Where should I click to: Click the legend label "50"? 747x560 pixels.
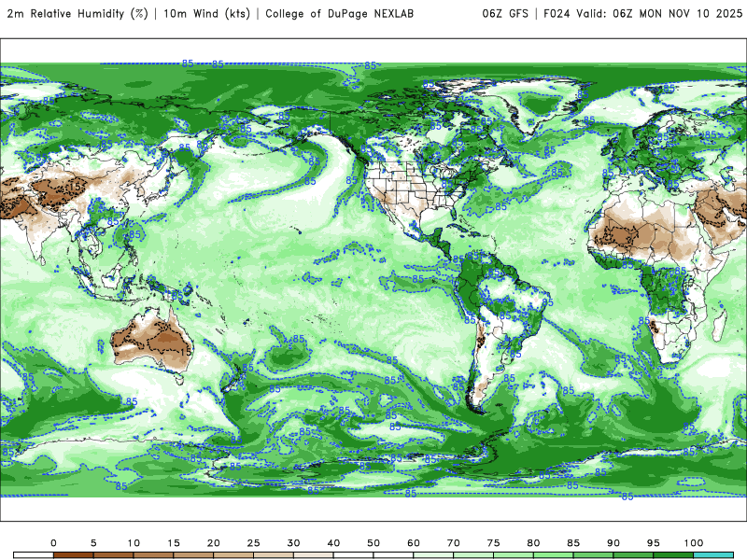pyautogui.click(x=373, y=543)
